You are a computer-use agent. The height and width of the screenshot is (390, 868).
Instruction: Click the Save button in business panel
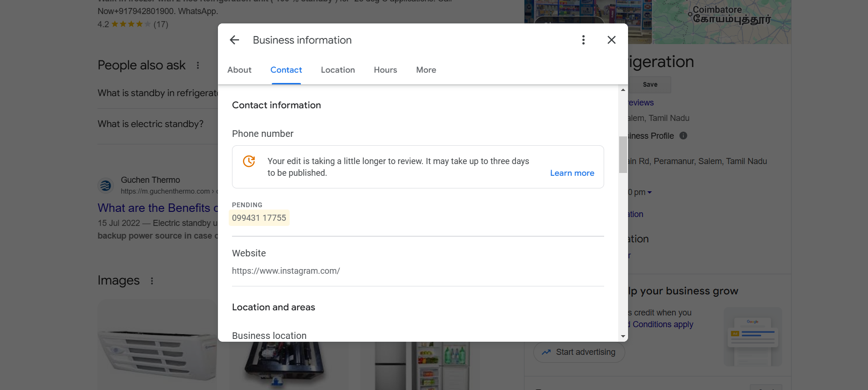click(x=650, y=84)
